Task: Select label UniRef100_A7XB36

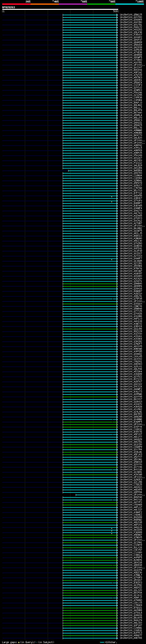Action: 131,52
